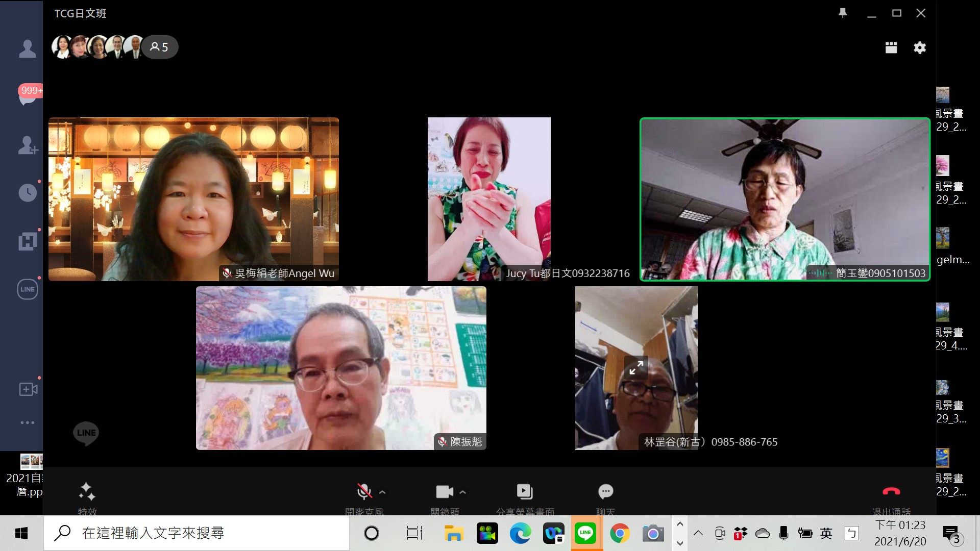The image size is (980, 551).
Task: Switch to the grid view layout icon
Action: click(x=891, y=47)
